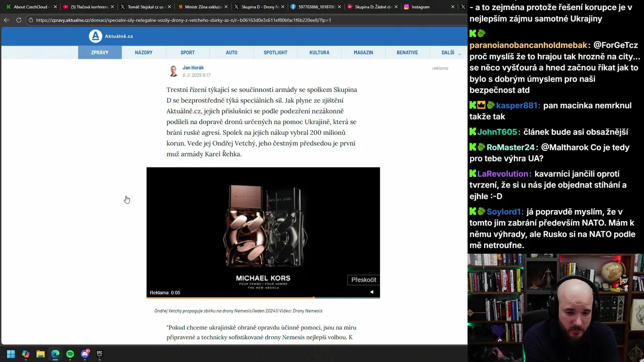Close the Ministr Zůna tab
Image resolution: width=644 pixels, height=362 pixels.
(226, 7)
